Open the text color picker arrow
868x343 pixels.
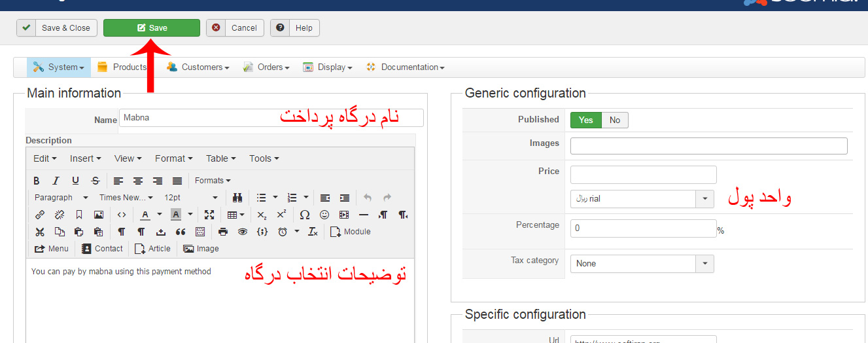coord(159,215)
